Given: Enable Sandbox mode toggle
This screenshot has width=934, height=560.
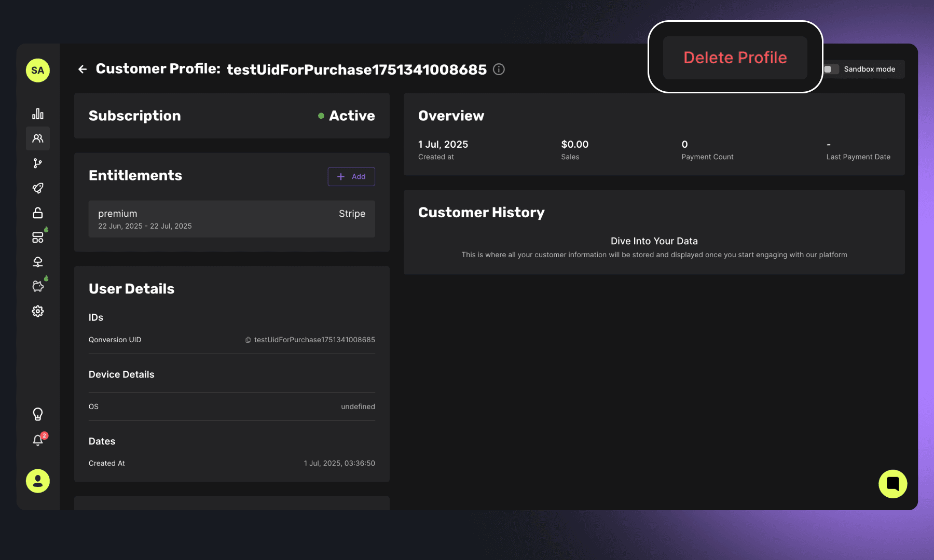Looking at the screenshot, I should point(831,69).
